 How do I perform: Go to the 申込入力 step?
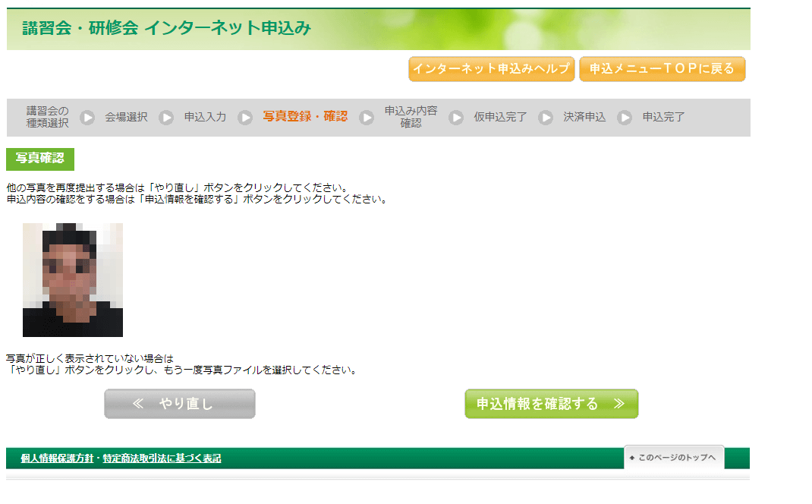click(205, 117)
